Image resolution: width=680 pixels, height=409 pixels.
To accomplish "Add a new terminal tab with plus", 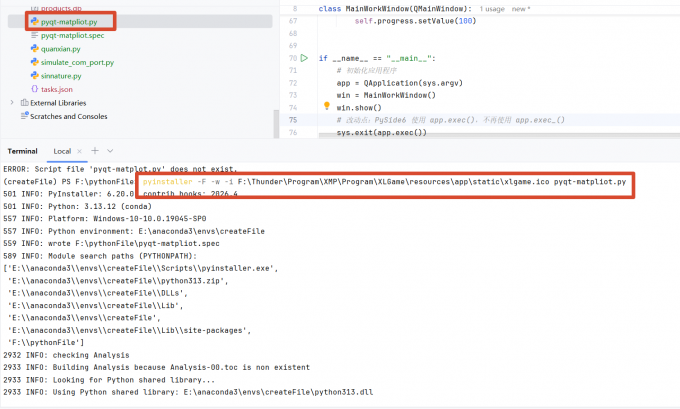I will click(95, 151).
